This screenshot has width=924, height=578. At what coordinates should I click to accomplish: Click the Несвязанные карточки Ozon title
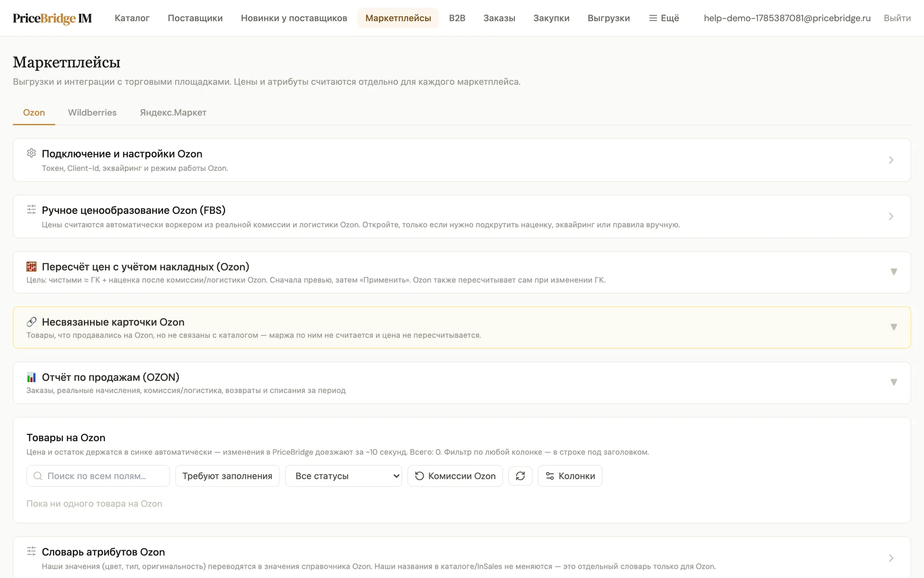(113, 322)
